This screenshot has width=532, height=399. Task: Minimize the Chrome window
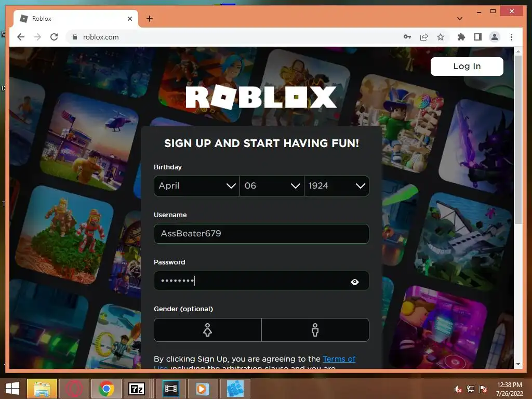(x=478, y=12)
